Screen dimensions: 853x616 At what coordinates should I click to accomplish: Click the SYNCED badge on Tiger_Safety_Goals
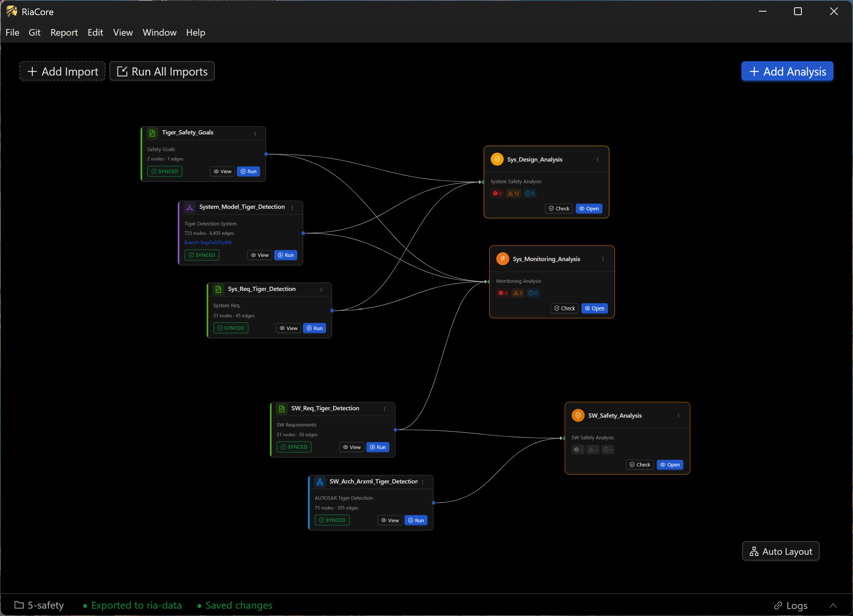(165, 171)
